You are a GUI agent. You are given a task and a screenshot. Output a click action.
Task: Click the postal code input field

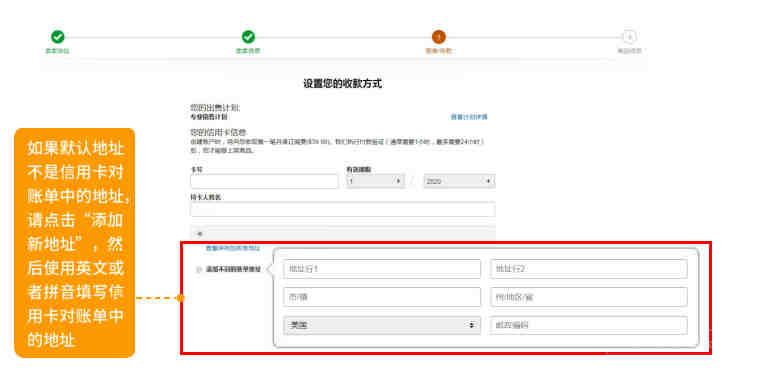[x=589, y=325]
